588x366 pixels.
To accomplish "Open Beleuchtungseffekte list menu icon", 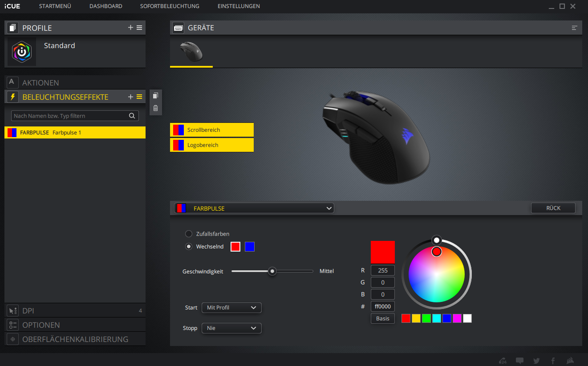I will (139, 97).
